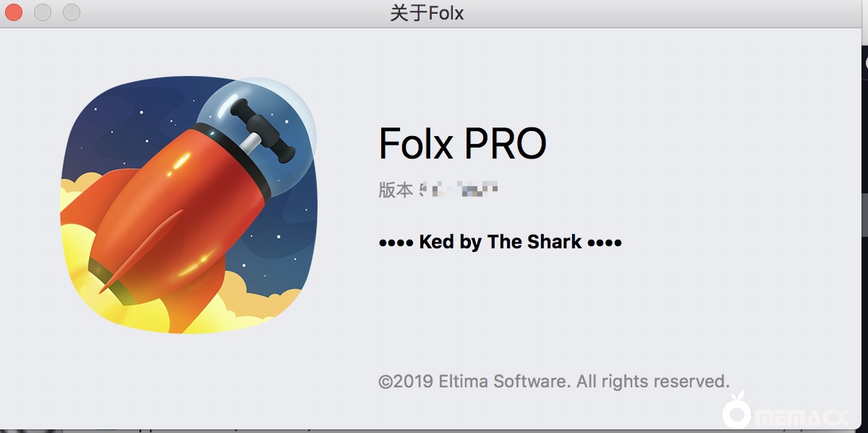This screenshot has width=868, height=433.
Task: Click the dots before Ked by
Action: [x=396, y=242]
